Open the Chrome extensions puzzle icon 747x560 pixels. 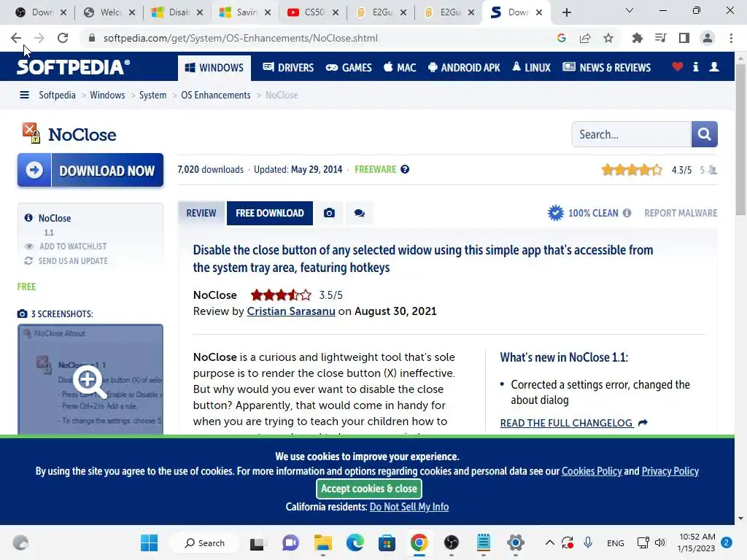[x=637, y=38]
